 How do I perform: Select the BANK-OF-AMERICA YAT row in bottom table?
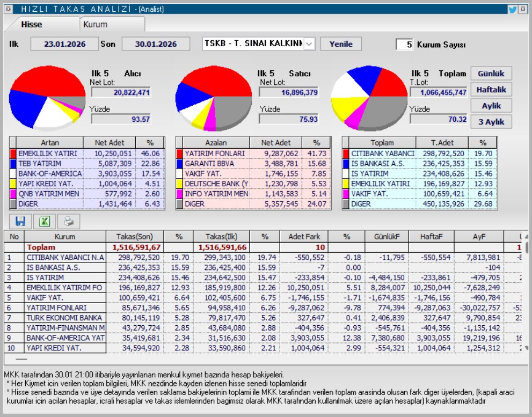263,338
